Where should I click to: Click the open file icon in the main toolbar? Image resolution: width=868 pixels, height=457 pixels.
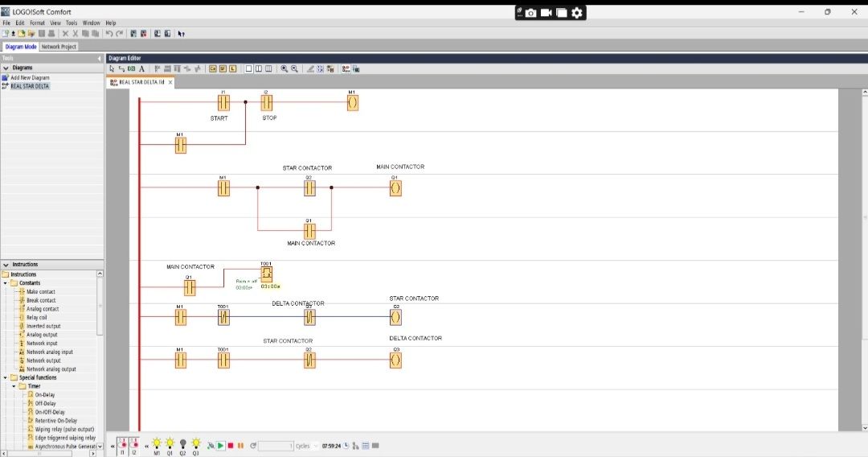[22, 34]
